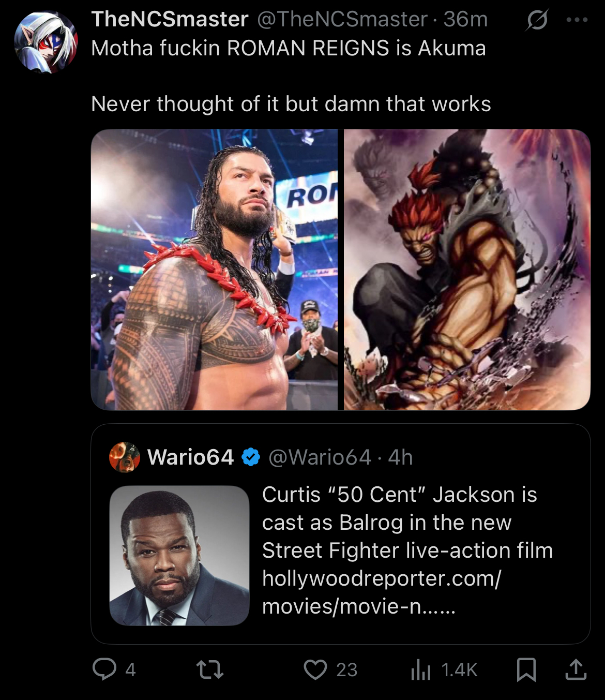The width and height of the screenshot is (605, 700).
Task: Tap Wario64 blue verified badge
Action: [251, 457]
